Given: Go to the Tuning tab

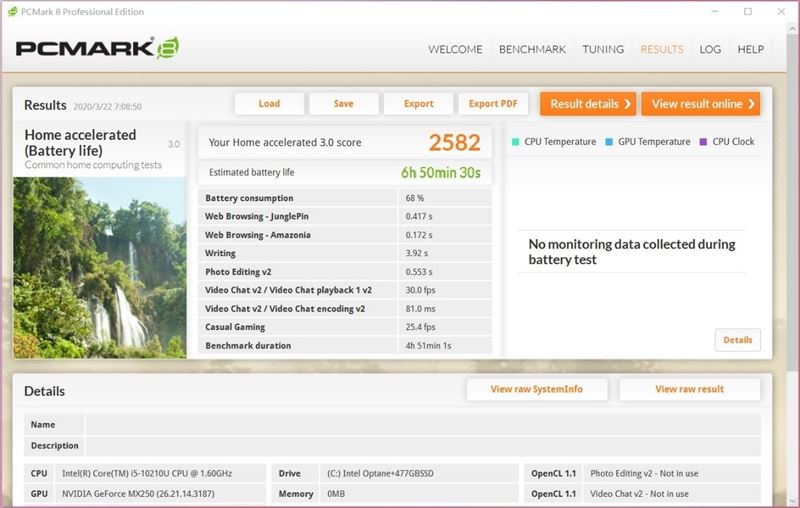Looking at the screenshot, I should (x=603, y=49).
